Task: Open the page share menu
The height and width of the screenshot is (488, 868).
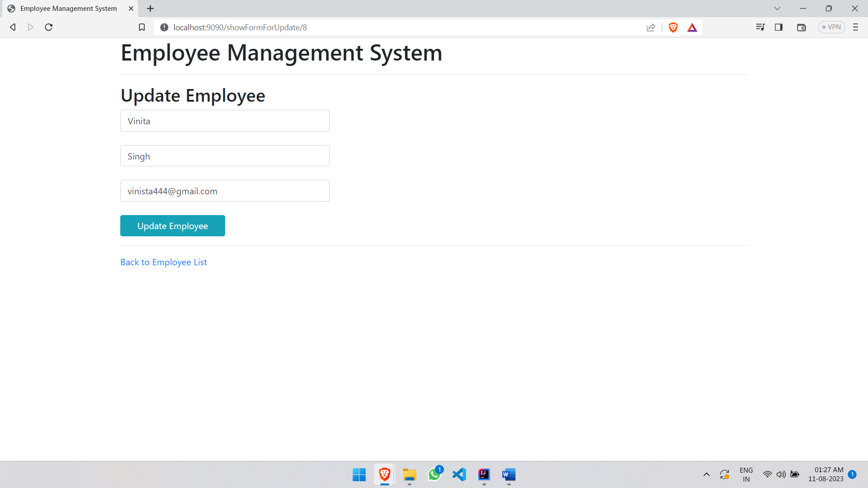Action: pyautogui.click(x=651, y=27)
